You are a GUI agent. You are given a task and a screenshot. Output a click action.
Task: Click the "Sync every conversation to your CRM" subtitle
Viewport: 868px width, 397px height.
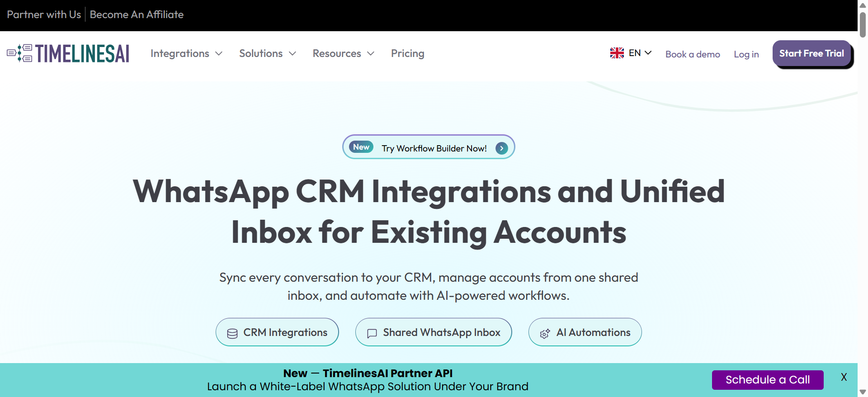click(429, 286)
